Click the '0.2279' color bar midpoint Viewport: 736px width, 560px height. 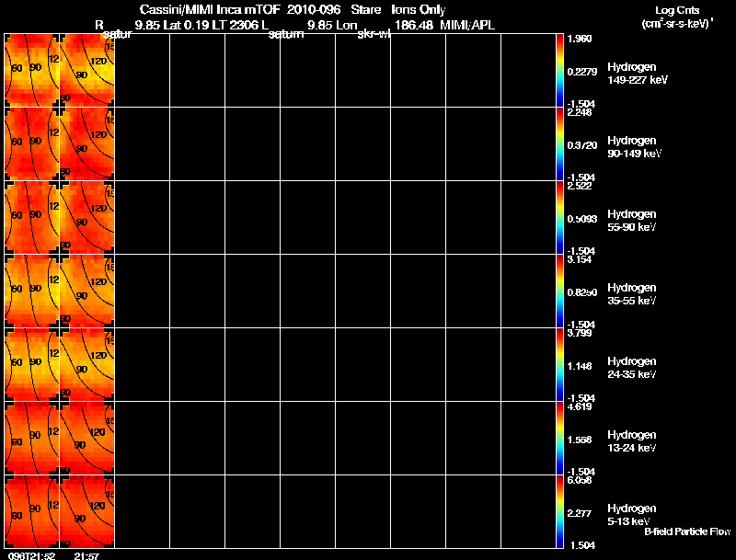coord(582,72)
